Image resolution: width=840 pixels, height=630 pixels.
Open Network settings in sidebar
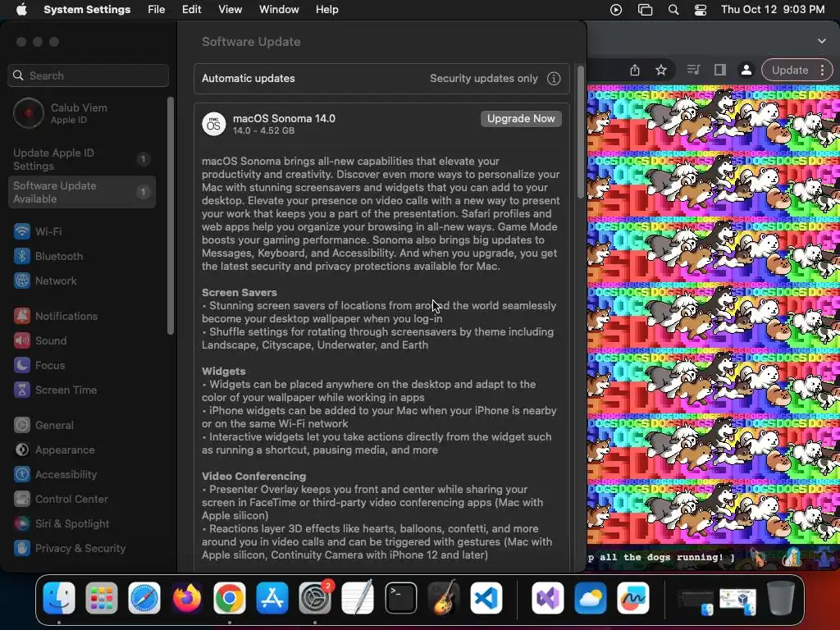45,281
